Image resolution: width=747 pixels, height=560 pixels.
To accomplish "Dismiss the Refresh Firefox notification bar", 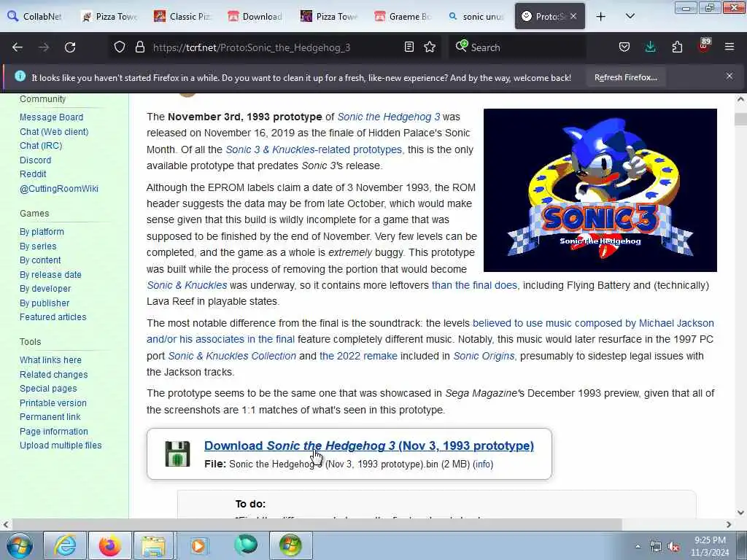I will (x=729, y=76).
